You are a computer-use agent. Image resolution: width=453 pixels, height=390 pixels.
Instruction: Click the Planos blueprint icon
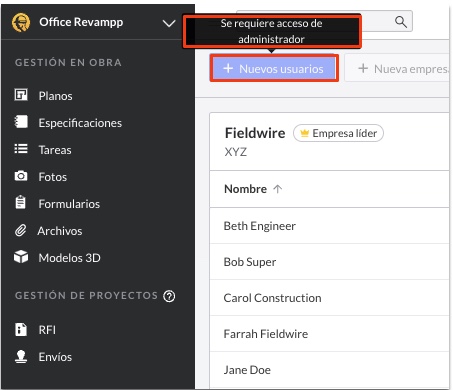21,95
